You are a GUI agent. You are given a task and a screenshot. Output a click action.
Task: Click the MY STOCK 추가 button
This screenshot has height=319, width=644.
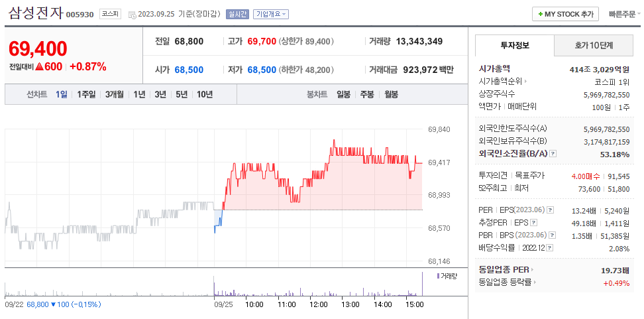(x=566, y=14)
